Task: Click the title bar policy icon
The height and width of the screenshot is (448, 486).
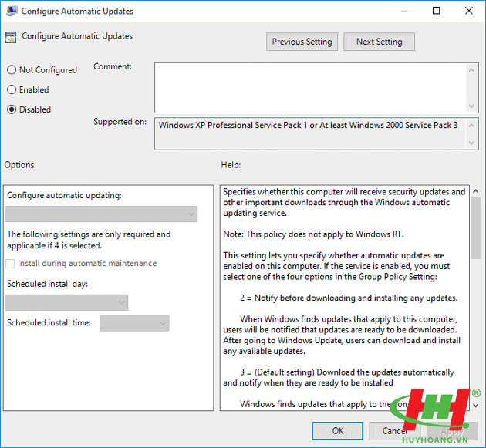Action: pyautogui.click(x=12, y=11)
